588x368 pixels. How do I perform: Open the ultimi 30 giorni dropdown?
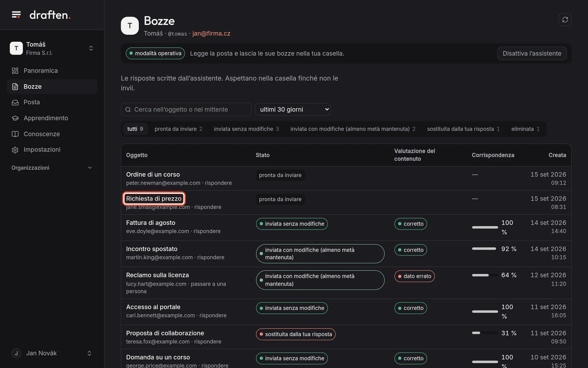click(293, 109)
